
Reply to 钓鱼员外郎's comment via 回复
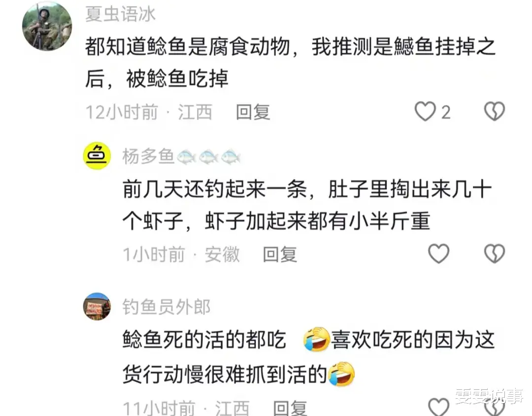[290, 408]
